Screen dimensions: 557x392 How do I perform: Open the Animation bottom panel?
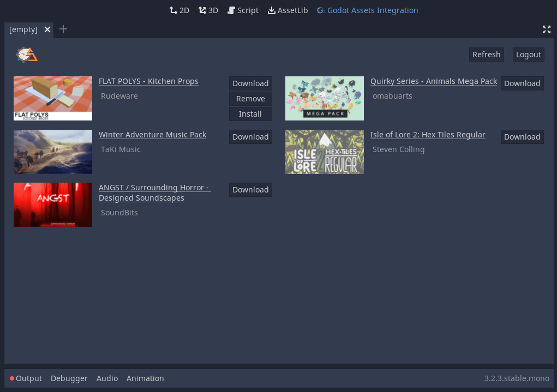click(145, 378)
